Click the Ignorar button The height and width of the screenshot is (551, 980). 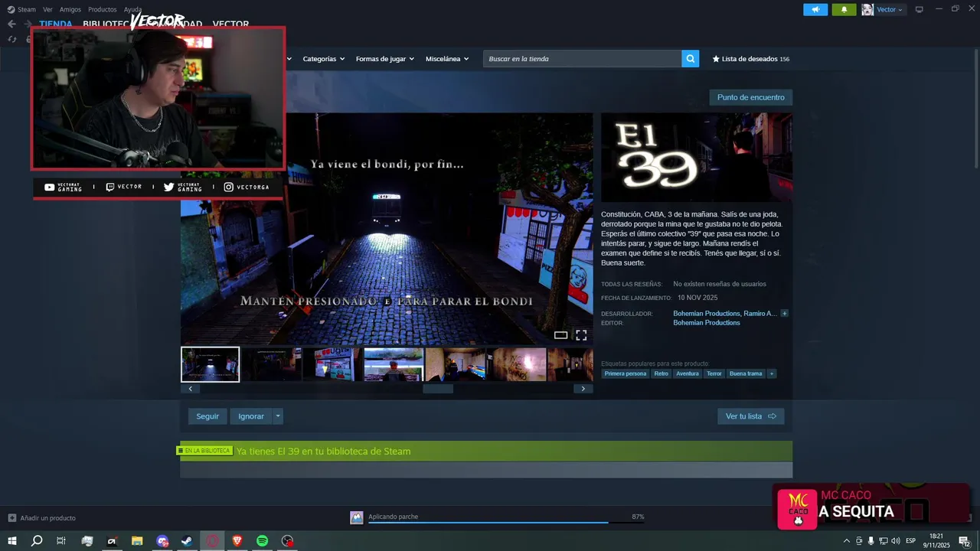click(251, 416)
